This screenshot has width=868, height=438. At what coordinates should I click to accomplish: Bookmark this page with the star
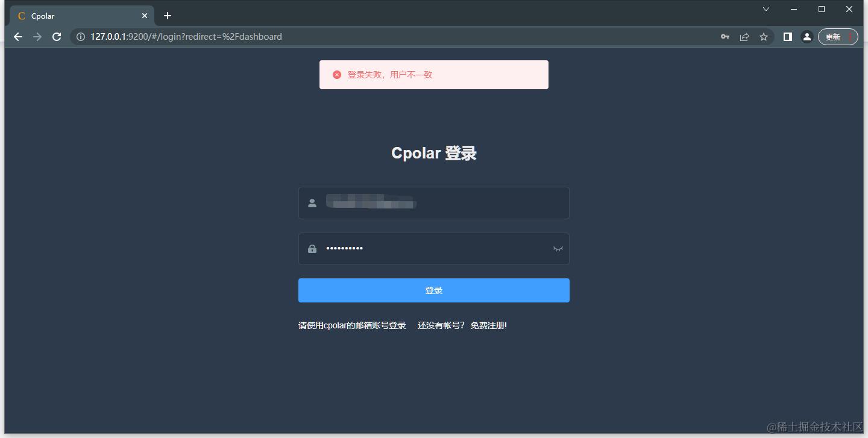point(764,37)
